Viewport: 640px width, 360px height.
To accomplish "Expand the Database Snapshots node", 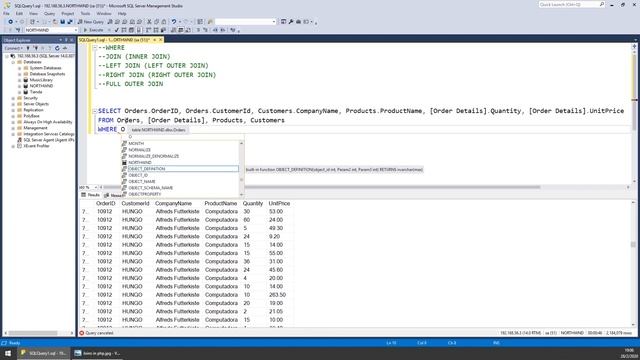I will click(x=20, y=74).
